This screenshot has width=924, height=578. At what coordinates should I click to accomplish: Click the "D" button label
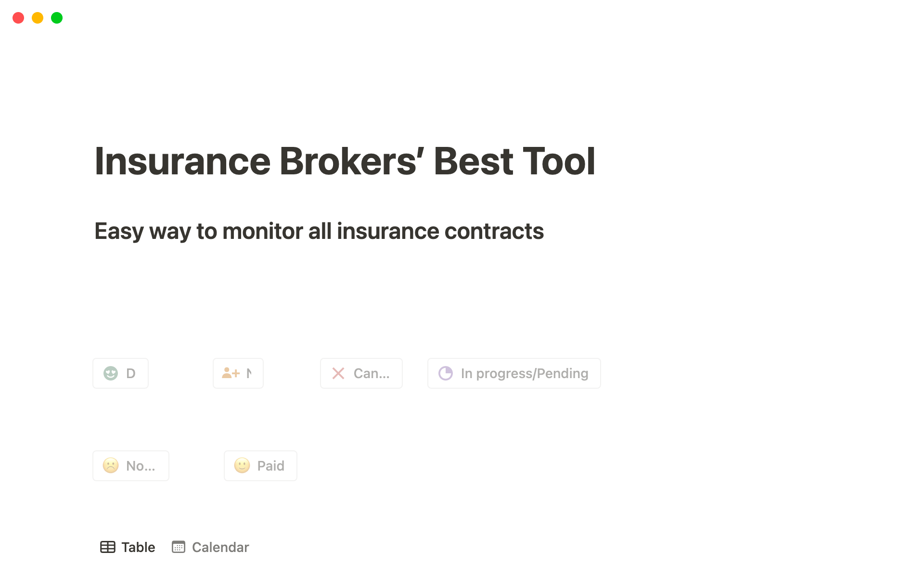click(130, 373)
